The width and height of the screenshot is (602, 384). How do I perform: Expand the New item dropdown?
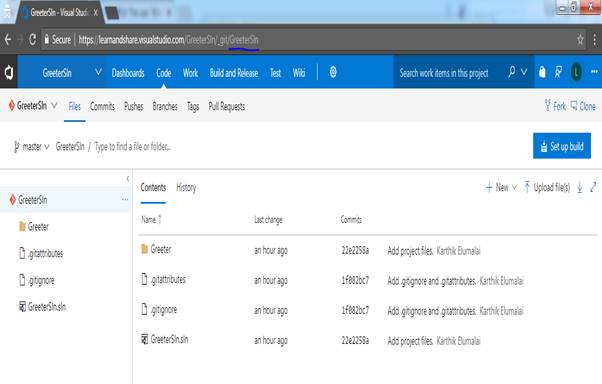tap(515, 187)
